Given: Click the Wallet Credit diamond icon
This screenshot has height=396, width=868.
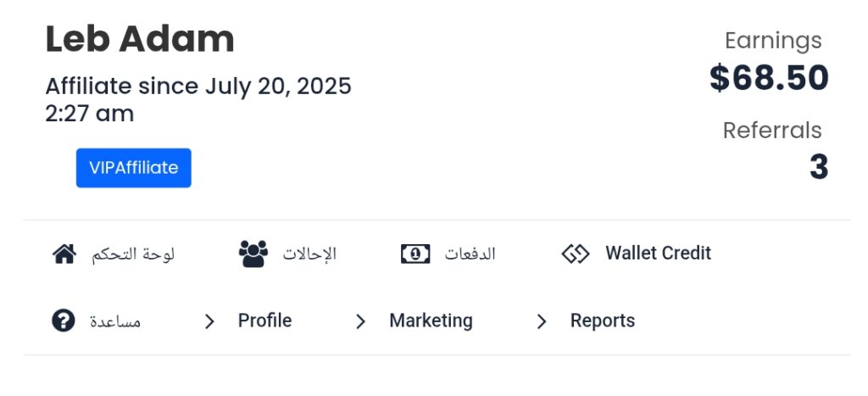Looking at the screenshot, I should (576, 254).
